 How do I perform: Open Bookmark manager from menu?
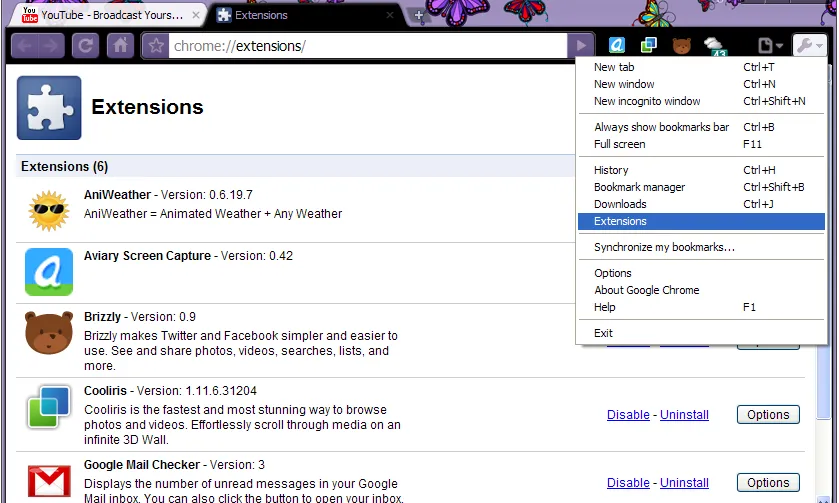(x=701, y=187)
